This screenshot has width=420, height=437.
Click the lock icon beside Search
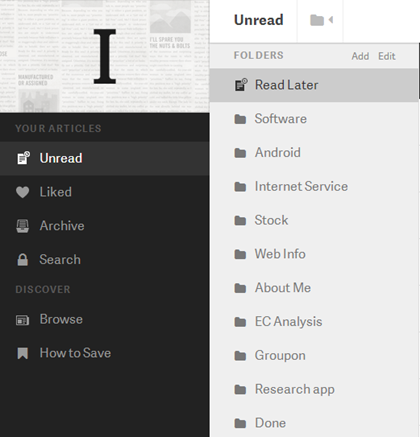pos(23,260)
